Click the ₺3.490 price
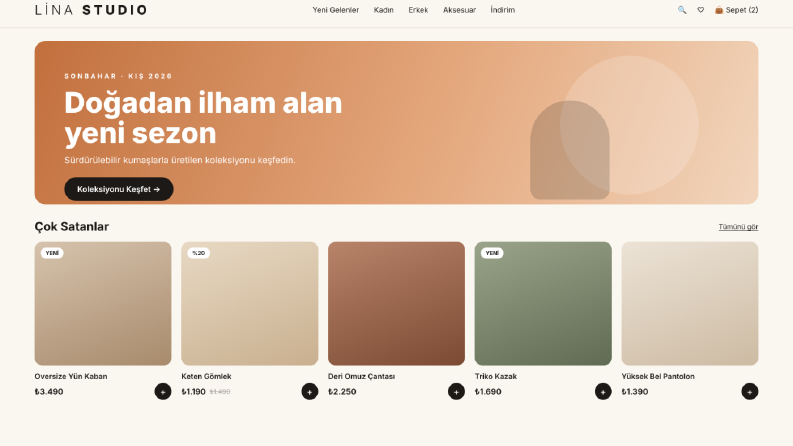793x446 pixels. pos(49,391)
